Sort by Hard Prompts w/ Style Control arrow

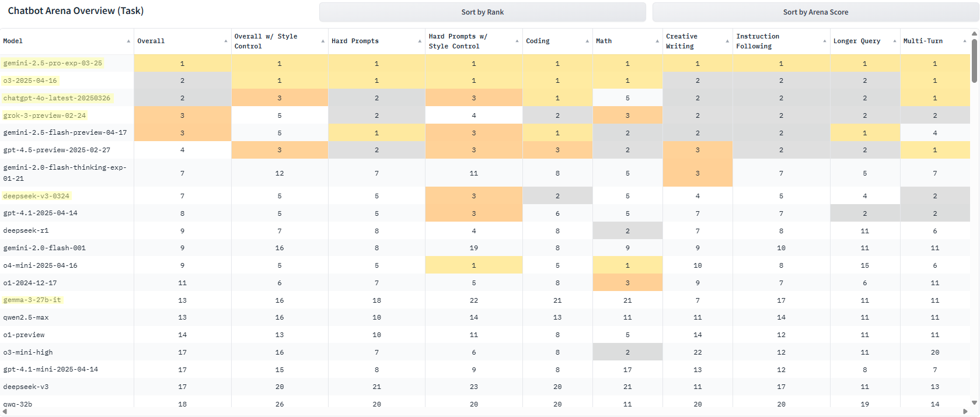click(x=517, y=41)
